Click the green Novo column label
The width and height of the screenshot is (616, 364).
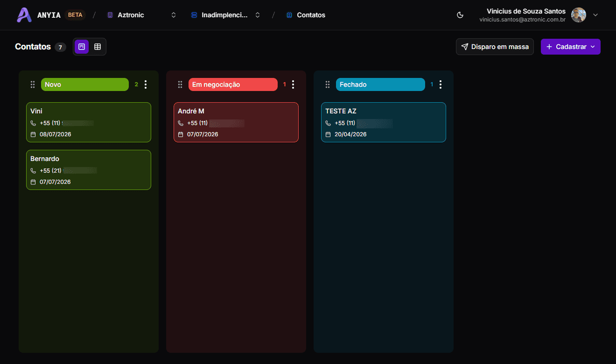point(85,84)
